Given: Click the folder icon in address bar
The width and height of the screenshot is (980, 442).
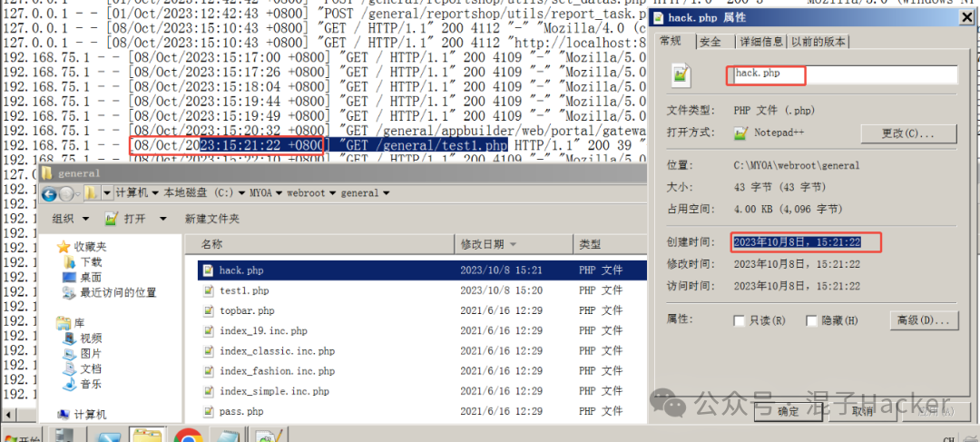Looking at the screenshot, I should pyautogui.click(x=92, y=193).
